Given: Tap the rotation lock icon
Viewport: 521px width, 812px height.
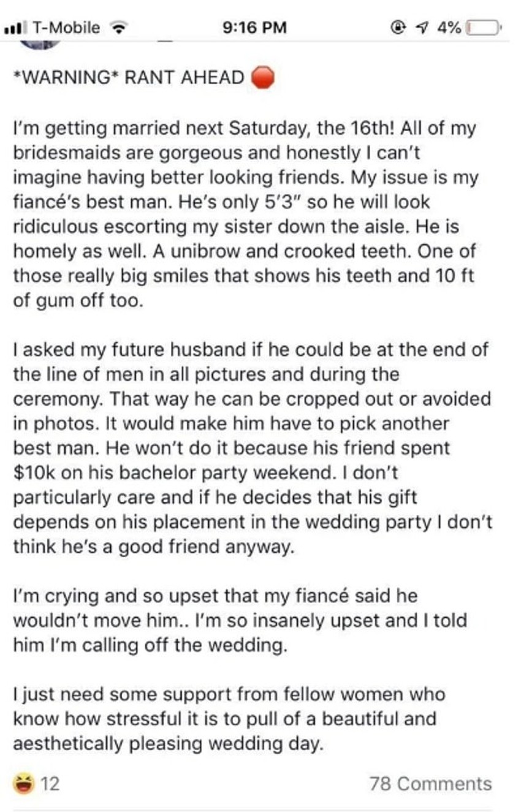Looking at the screenshot, I should click(x=398, y=28).
